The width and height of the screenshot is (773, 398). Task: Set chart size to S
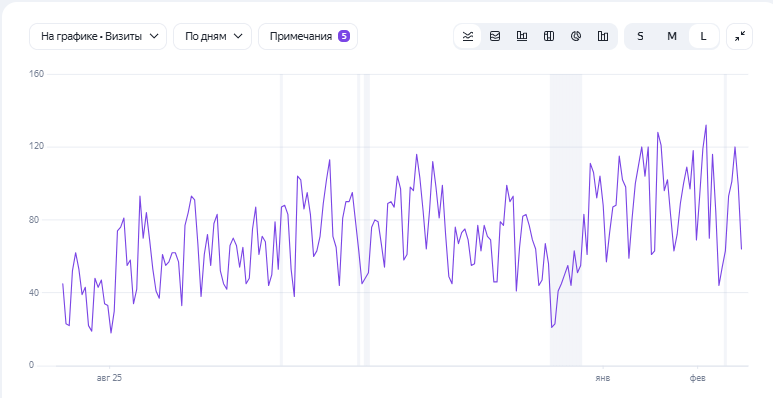point(640,36)
